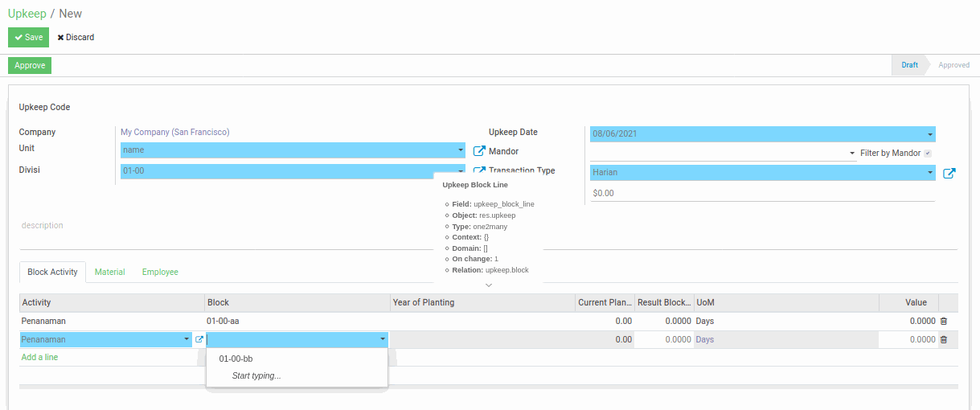Viewport: 980px width, 410px height.
Task: Open external link beside Penanaman activity field
Action: tap(199, 339)
